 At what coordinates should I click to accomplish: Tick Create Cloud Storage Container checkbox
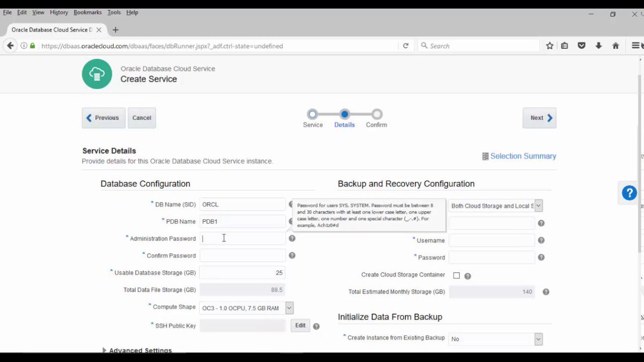(457, 276)
